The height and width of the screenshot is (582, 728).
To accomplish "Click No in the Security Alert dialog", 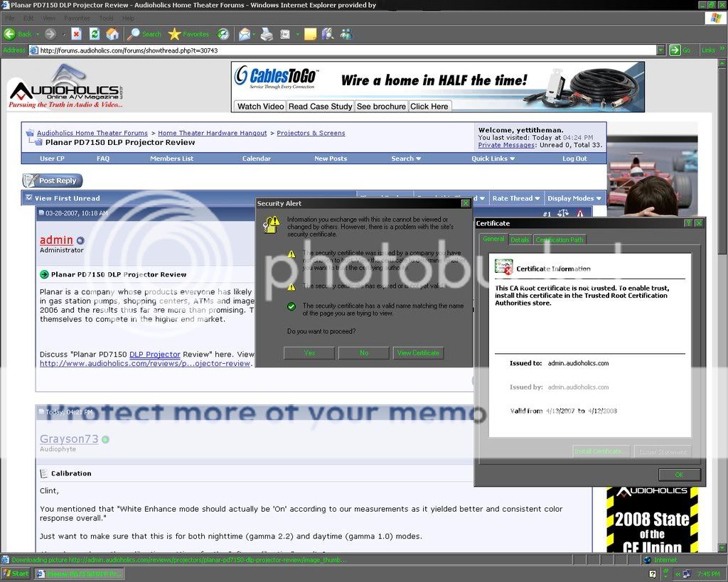I will [364, 353].
